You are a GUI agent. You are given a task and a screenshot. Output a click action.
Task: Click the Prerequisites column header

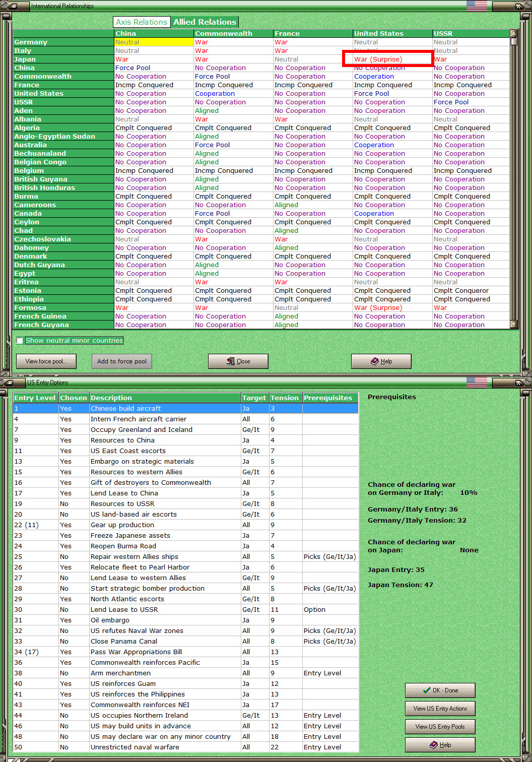click(x=330, y=398)
